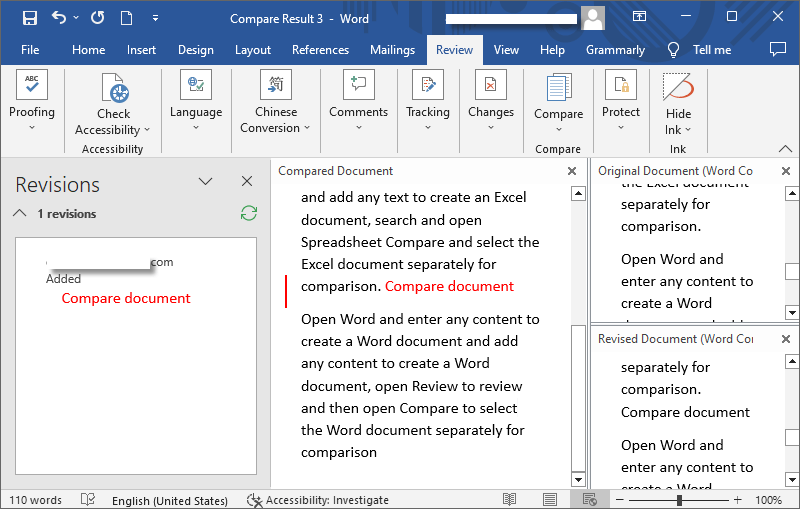800x509 pixels.
Task: Click English (United States) language indicator
Action: pos(170,501)
